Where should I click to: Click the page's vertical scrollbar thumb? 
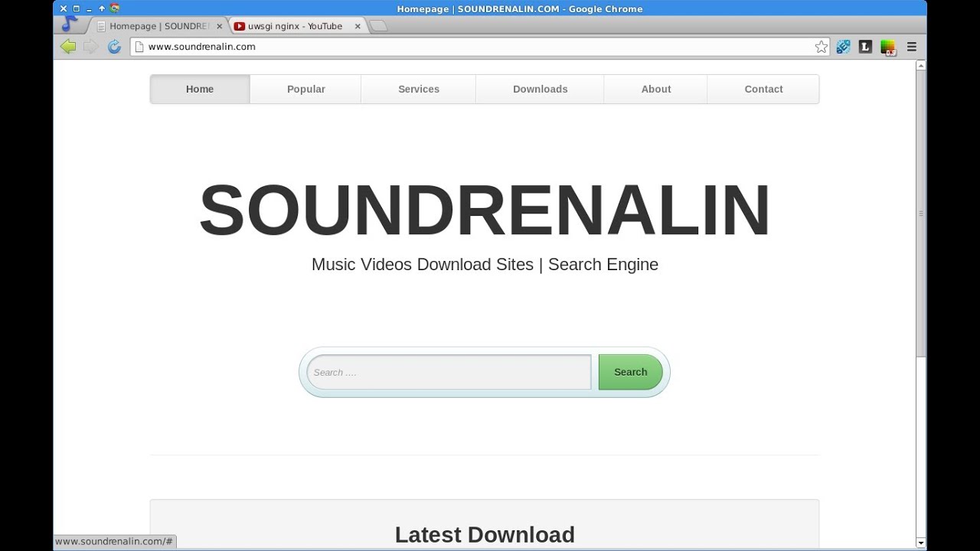point(921,214)
